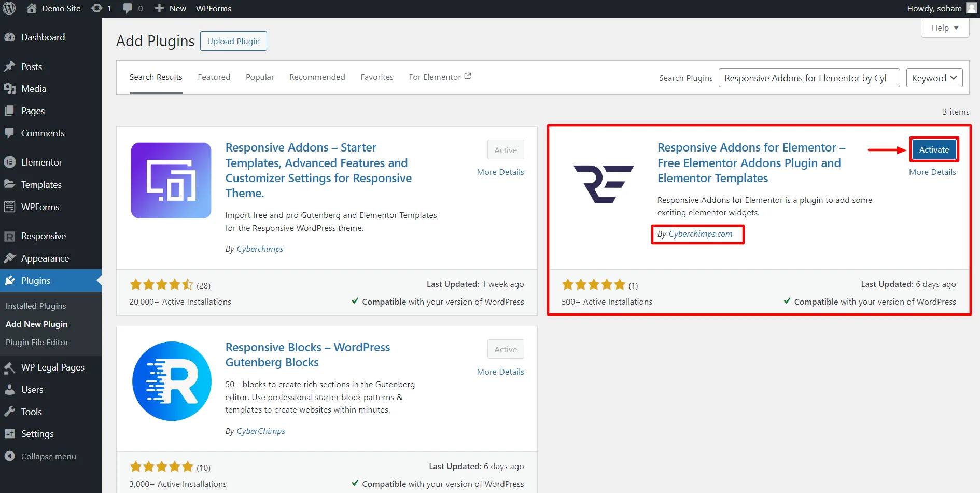Activate Responsive Addons for Elementor plugin
The image size is (980, 493).
coord(934,150)
